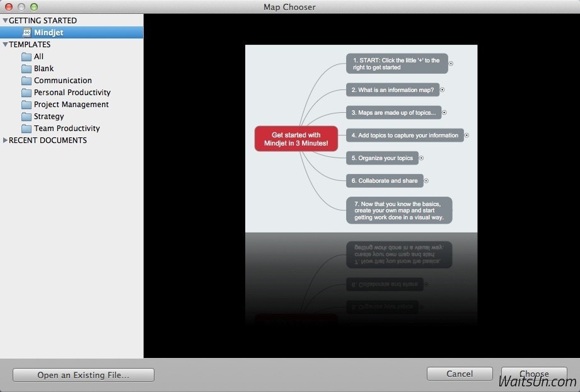Click the Personal Productivity folder icon
The image size is (580, 392).
(26, 93)
